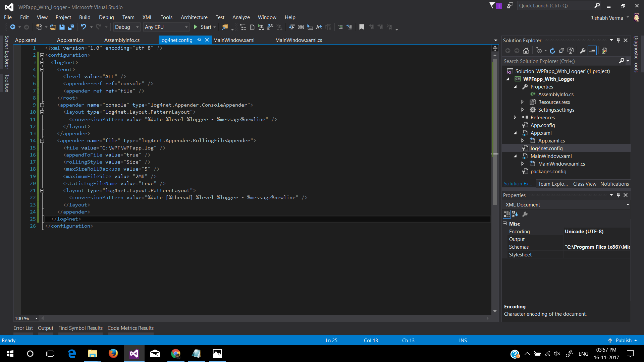Open the Microsoft Edge taskbar icon
Image resolution: width=644 pixels, height=362 pixels.
71,354
